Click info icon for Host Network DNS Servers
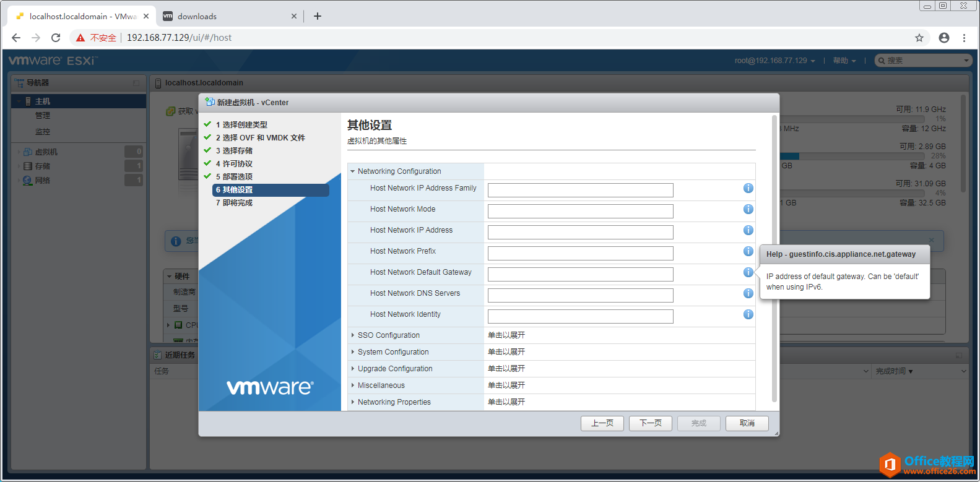Viewport: 980px width, 482px height. pos(748,293)
